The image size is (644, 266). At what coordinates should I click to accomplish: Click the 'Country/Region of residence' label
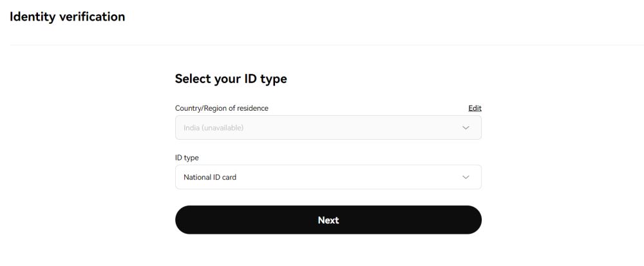pyautogui.click(x=222, y=108)
